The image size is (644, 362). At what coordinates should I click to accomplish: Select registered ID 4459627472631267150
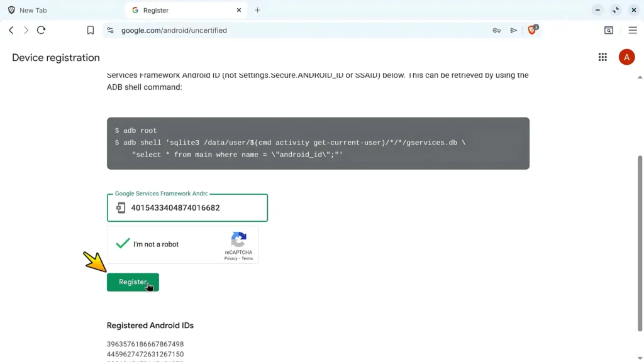[x=145, y=354]
